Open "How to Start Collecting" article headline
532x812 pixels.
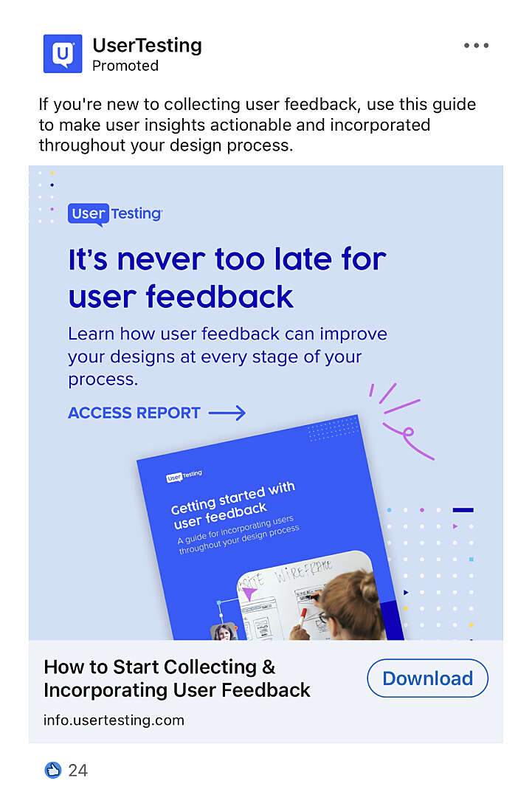(x=177, y=678)
